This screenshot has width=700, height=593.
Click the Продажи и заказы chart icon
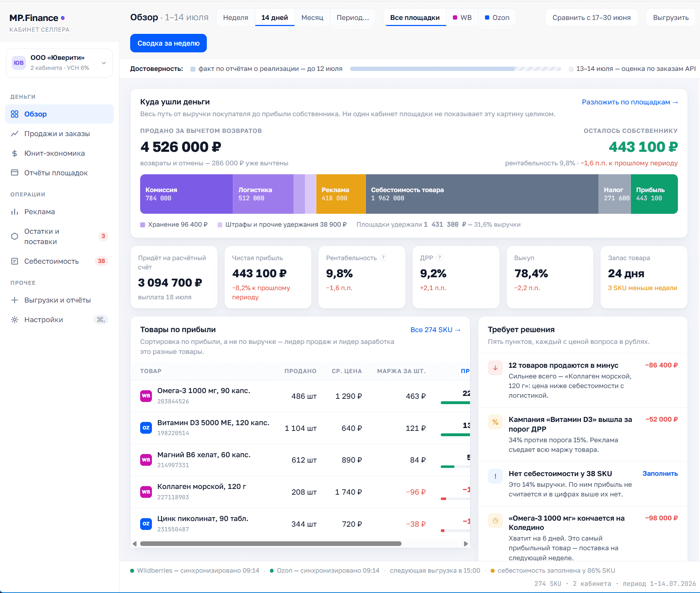point(15,134)
